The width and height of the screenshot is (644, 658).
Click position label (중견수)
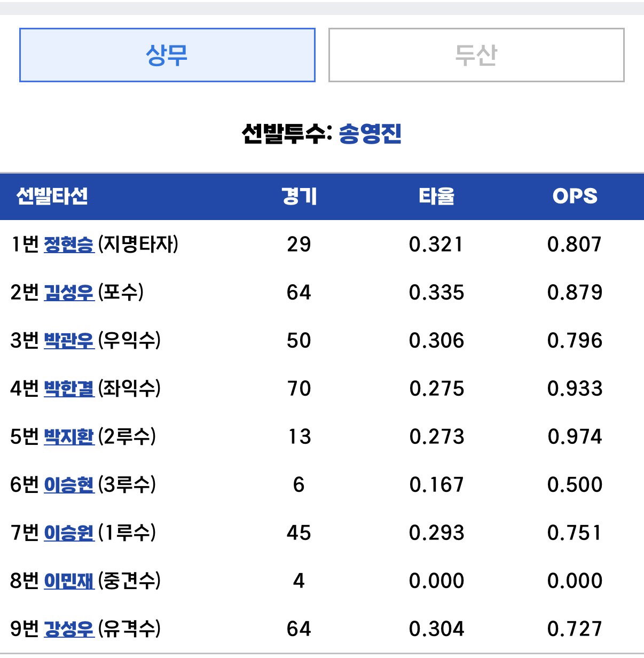pyautogui.click(x=129, y=581)
